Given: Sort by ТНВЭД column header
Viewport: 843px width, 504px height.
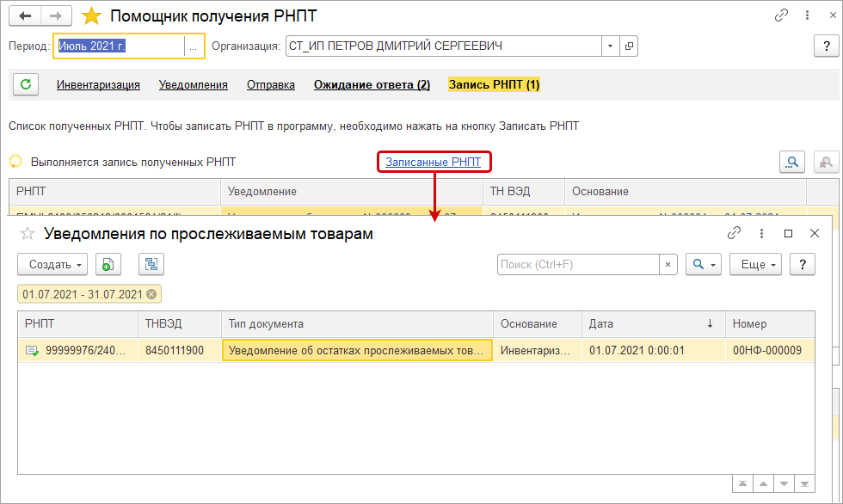Looking at the screenshot, I should pyautogui.click(x=180, y=324).
